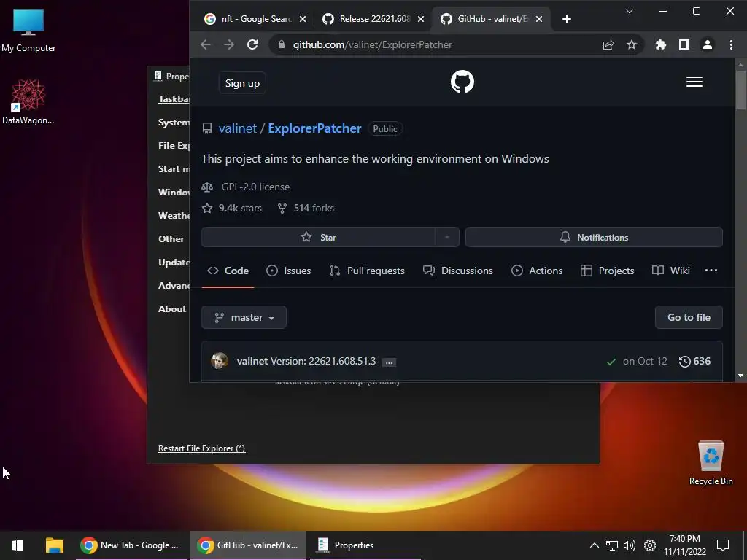This screenshot has width=747, height=560.
Task: Reload the GitHub page
Action: coord(252,44)
